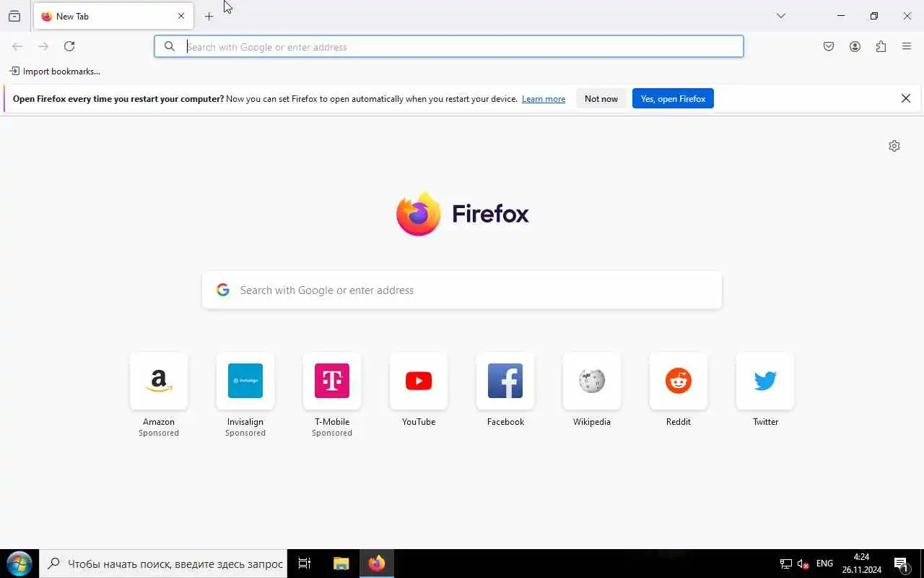Open Firefox View icon

[14, 16]
